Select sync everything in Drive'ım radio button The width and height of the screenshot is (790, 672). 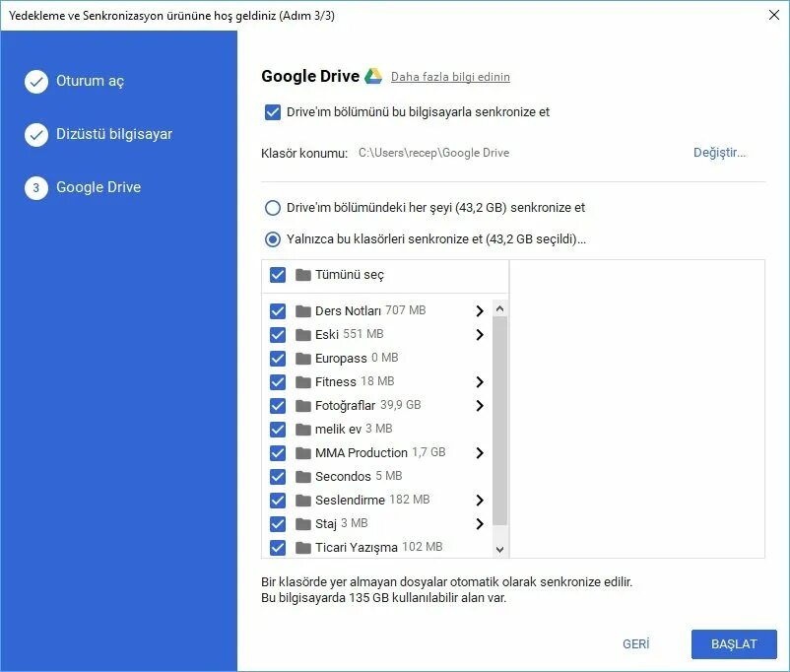(273, 208)
